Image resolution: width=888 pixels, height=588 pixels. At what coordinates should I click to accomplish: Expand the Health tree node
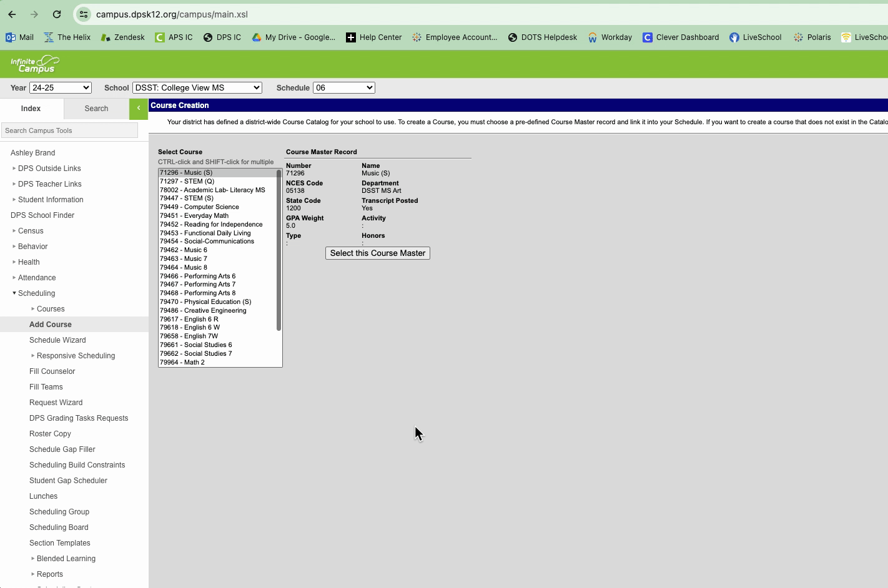coord(14,262)
